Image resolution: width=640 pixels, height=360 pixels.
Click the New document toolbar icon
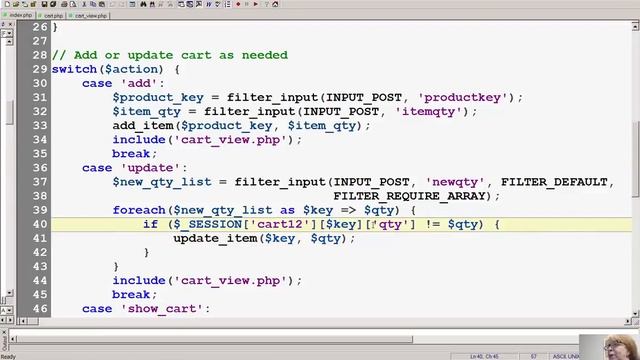click(x=7, y=4)
